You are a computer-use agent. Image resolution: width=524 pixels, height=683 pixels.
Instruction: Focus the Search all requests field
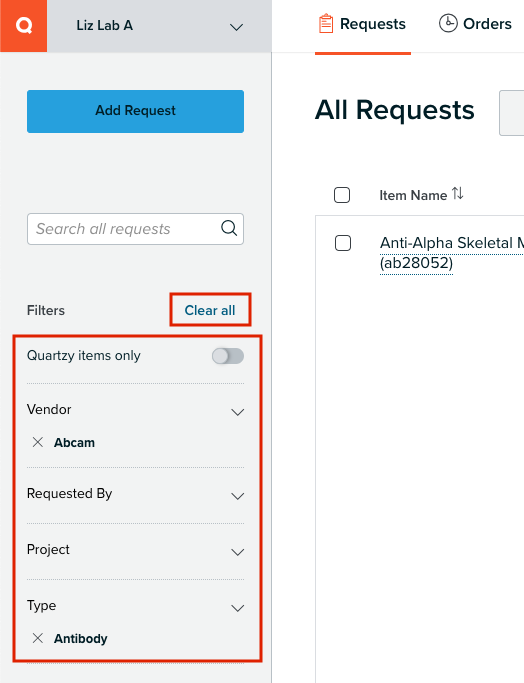tap(135, 229)
